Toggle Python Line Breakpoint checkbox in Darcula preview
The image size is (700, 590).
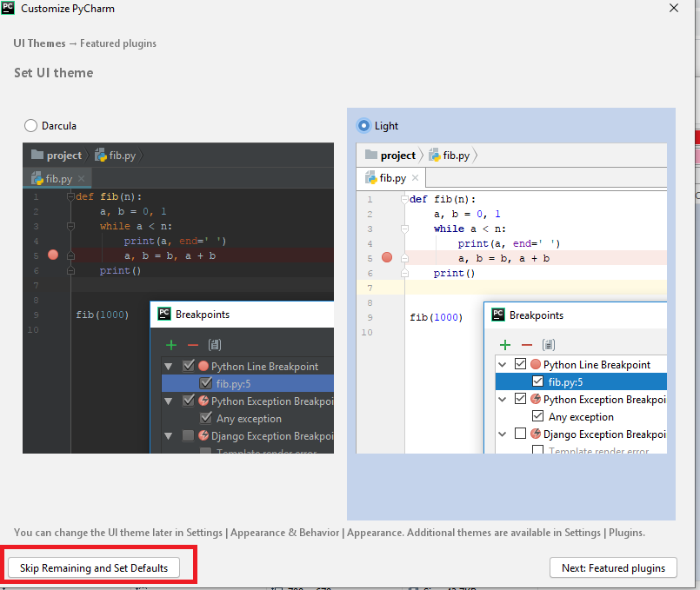189,366
